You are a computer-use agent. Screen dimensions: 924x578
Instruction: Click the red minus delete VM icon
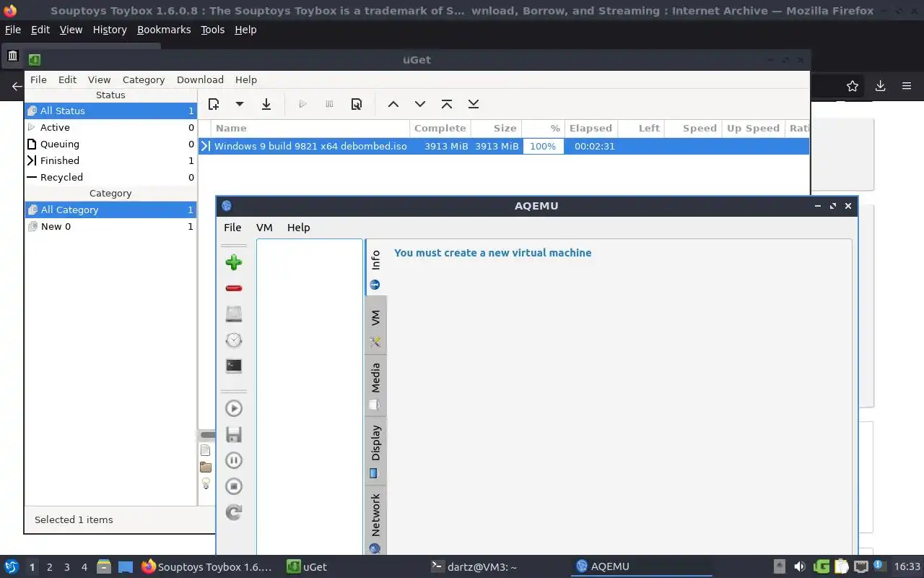coord(233,288)
